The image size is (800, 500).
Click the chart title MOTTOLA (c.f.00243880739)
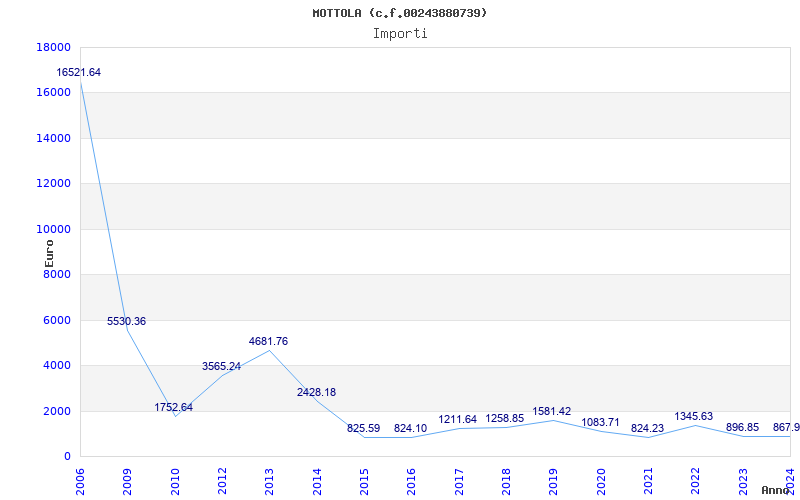click(400, 13)
